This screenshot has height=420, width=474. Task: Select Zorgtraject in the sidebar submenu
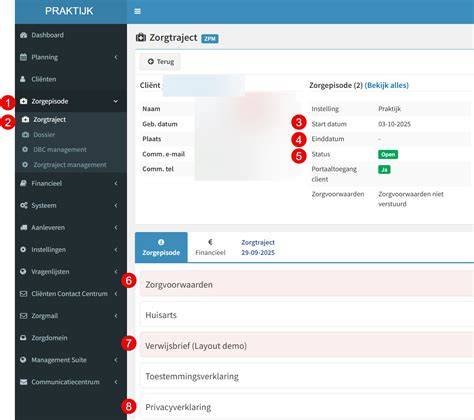tap(49, 120)
